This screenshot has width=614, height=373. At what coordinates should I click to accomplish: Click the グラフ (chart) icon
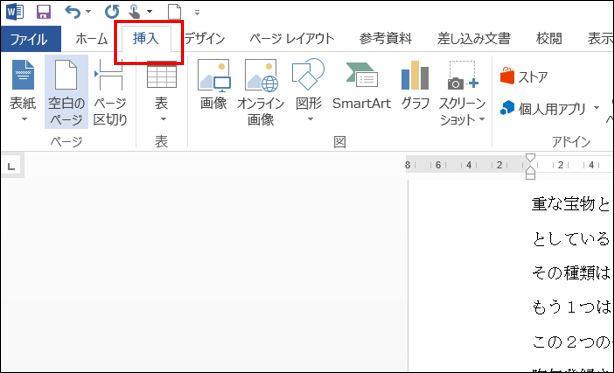point(415,85)
